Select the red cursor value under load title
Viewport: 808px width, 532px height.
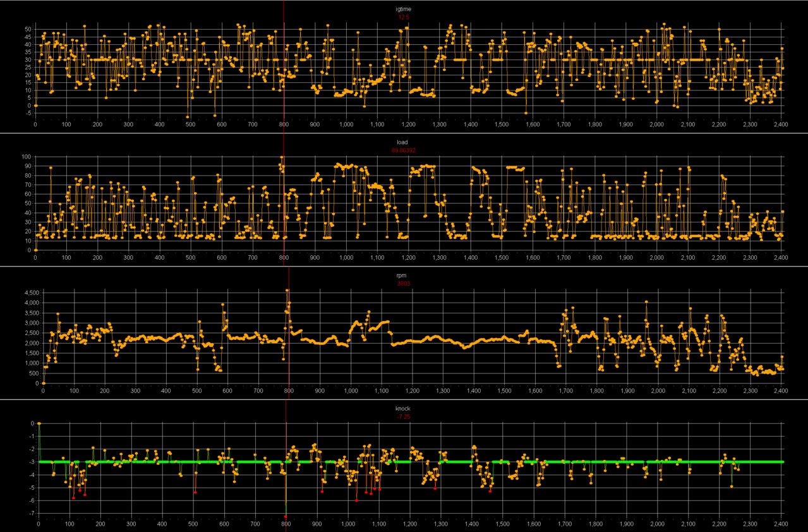point(404,150)
